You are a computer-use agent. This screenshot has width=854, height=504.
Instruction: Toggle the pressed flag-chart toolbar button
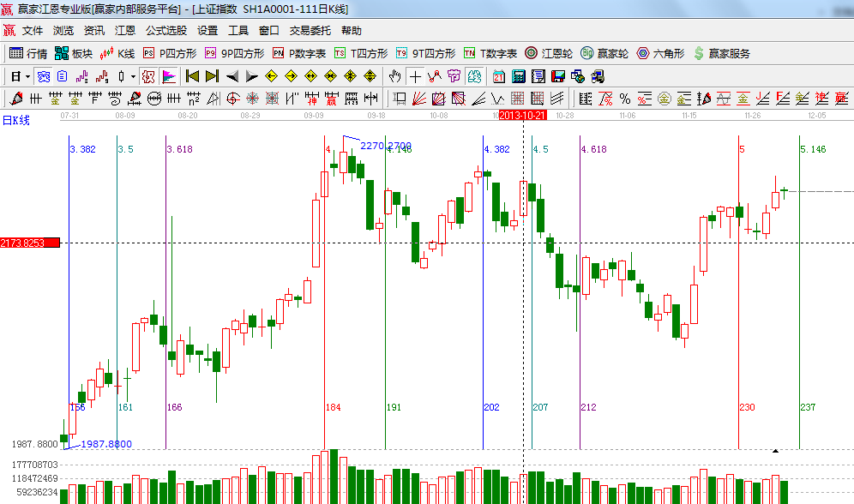coord(168,75)
